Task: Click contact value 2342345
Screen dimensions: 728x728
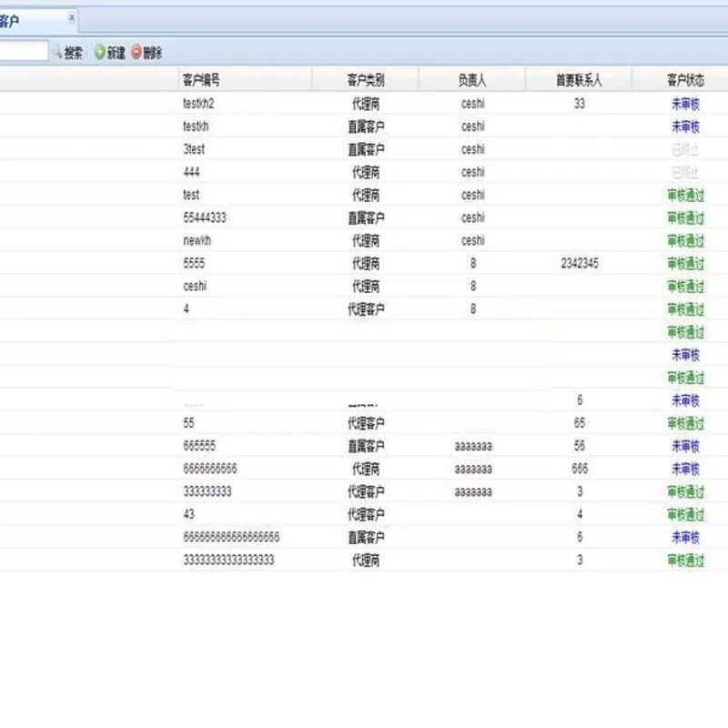Action: (580, 263)
